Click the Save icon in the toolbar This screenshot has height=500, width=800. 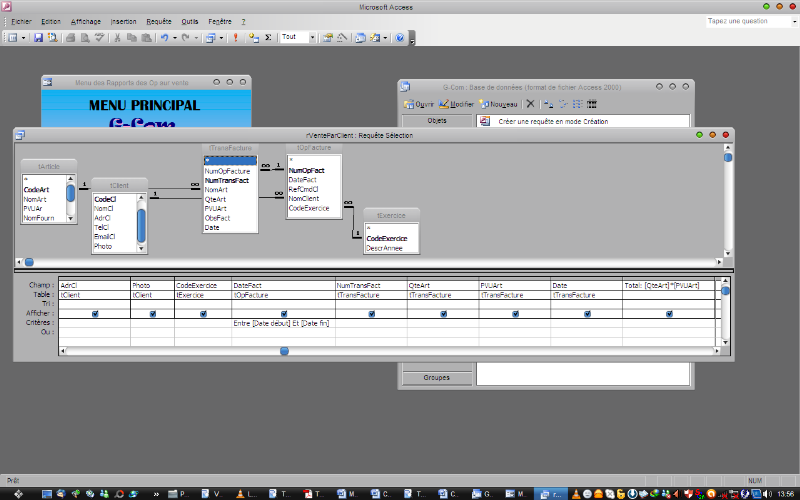point(38,38)
